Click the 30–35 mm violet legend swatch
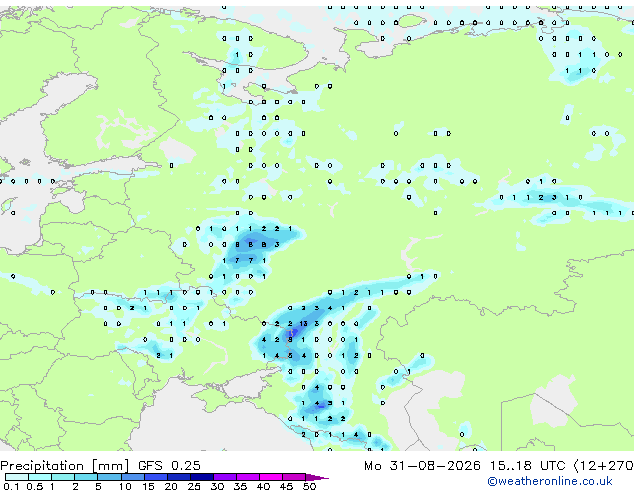Viewport: 634px width, 490px height. coord(225,477)
